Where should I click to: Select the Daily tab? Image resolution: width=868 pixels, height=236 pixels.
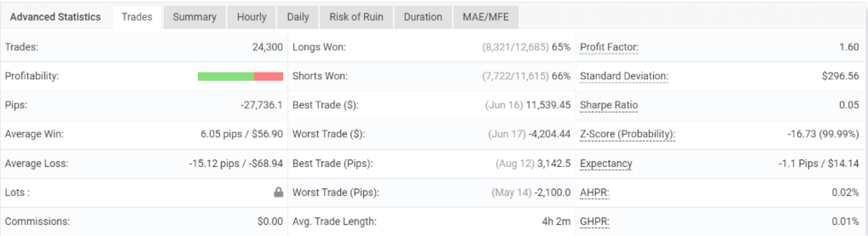click(298, 17)
